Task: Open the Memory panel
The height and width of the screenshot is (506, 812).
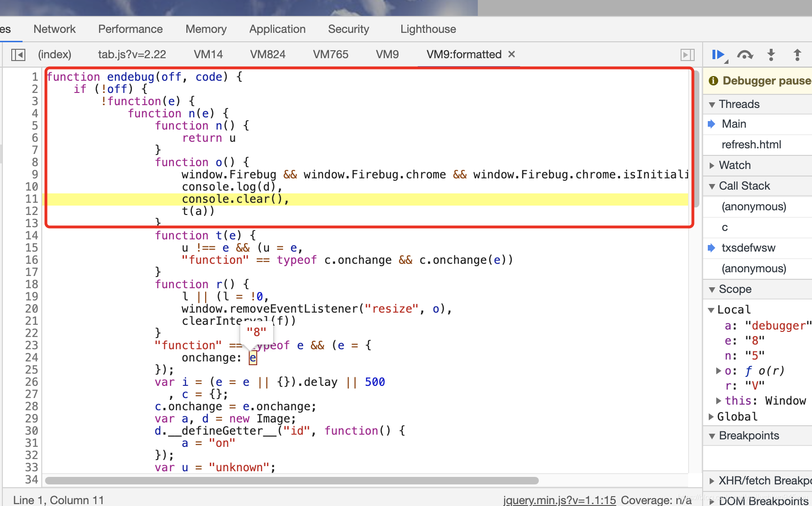Action: 206,29
